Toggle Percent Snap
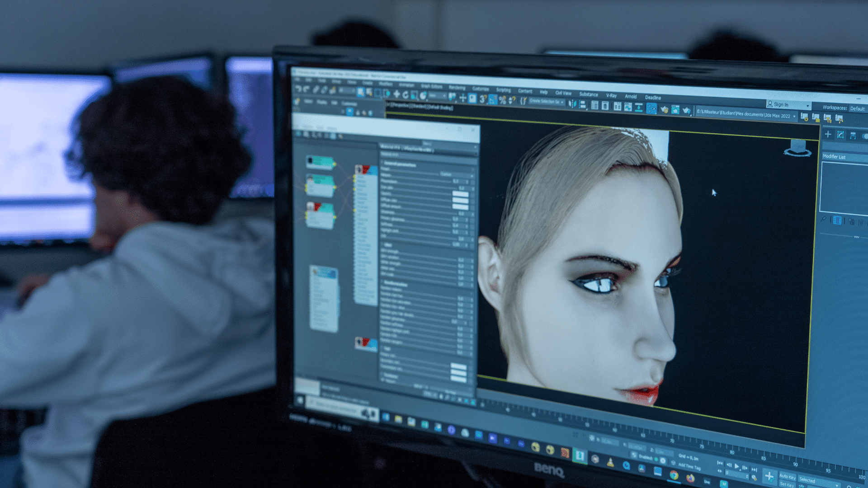Image resolution: width=868 pixels, height=488 pixels. point(502,100)
